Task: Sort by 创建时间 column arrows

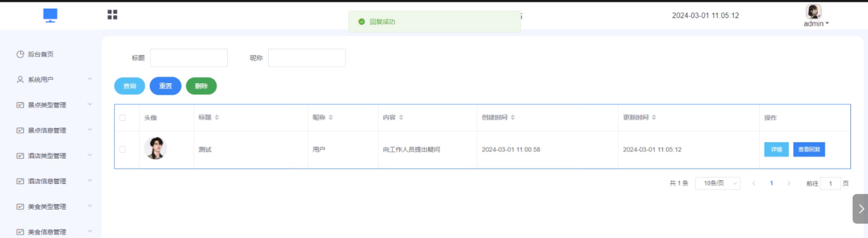Action: click(513, 117)
